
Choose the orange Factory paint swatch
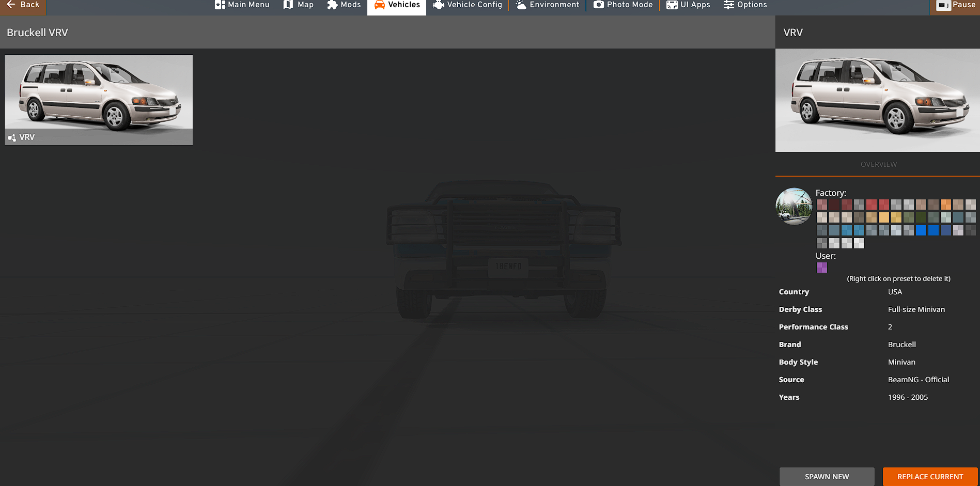click(x=946, y=205)
